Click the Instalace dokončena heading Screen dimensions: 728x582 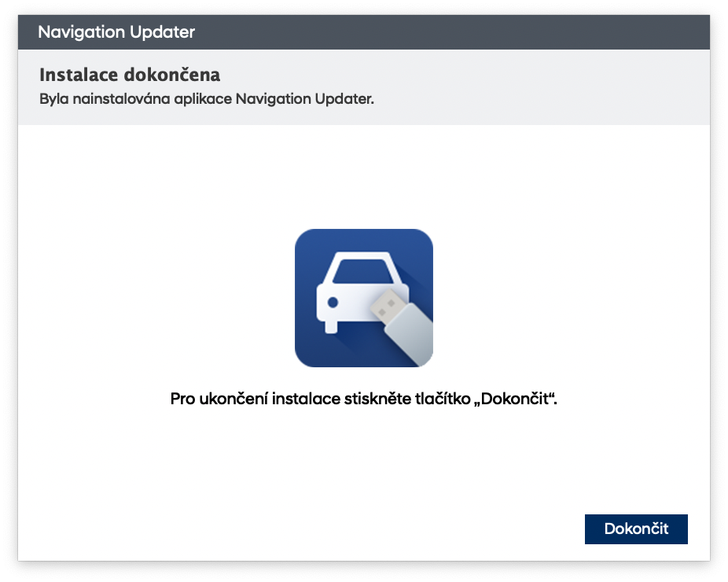[129, 75]
